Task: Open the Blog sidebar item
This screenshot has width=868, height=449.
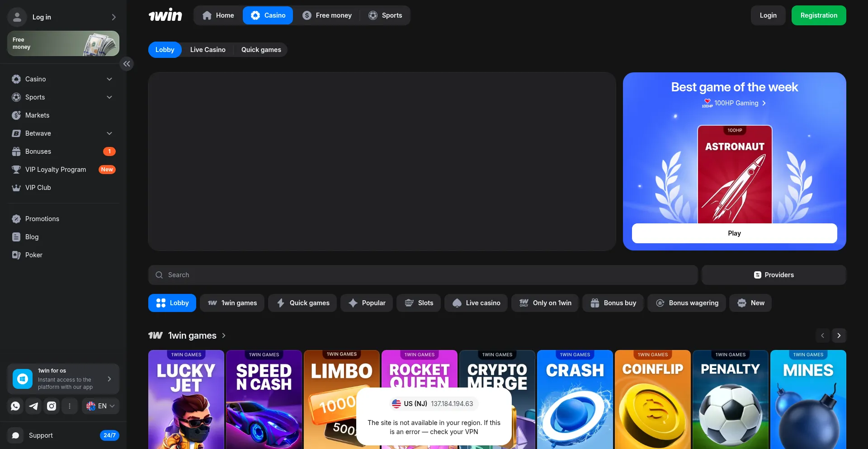Action: pyautogui.click(x=63, y=237)
